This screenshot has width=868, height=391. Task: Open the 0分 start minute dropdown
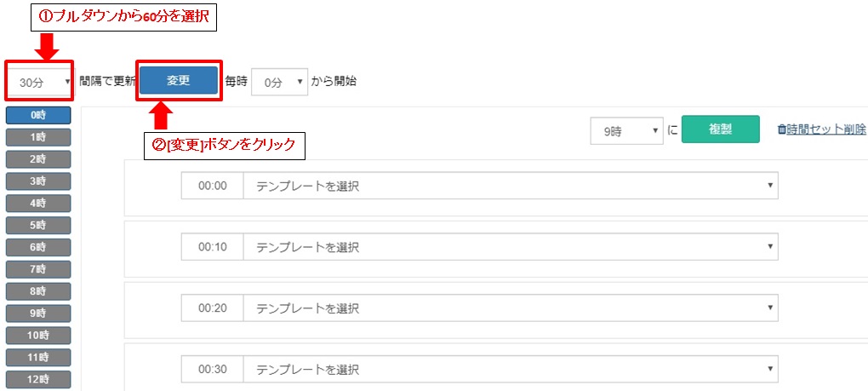tap(280, 82)
